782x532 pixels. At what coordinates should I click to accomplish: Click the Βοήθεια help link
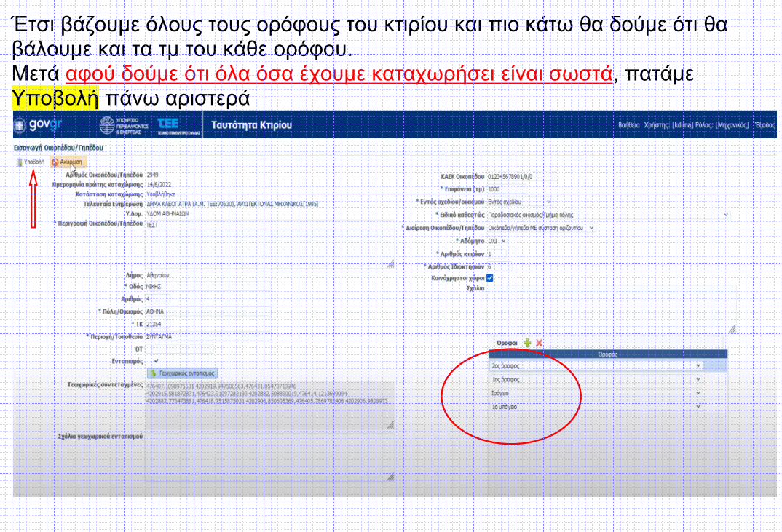coord(628,125)
